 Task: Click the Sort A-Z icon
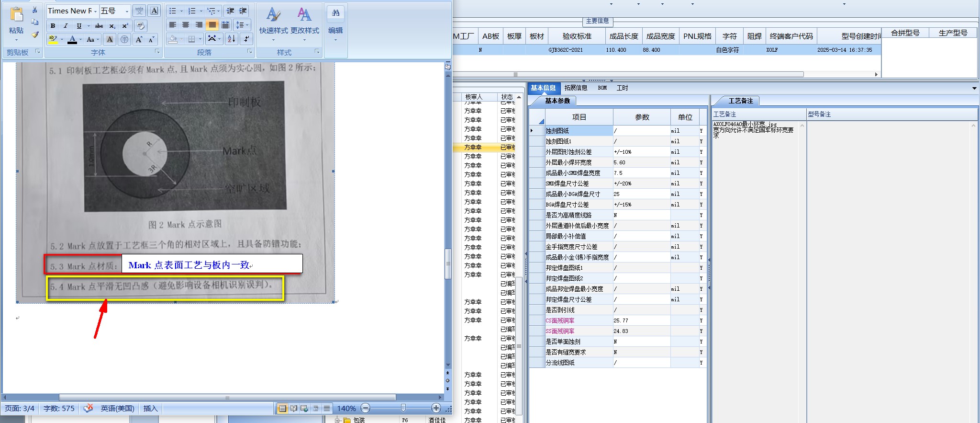[x=232, y=39]
